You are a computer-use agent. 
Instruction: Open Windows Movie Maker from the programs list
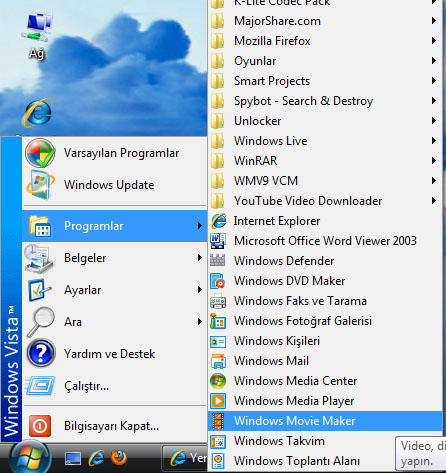point(325,421)
